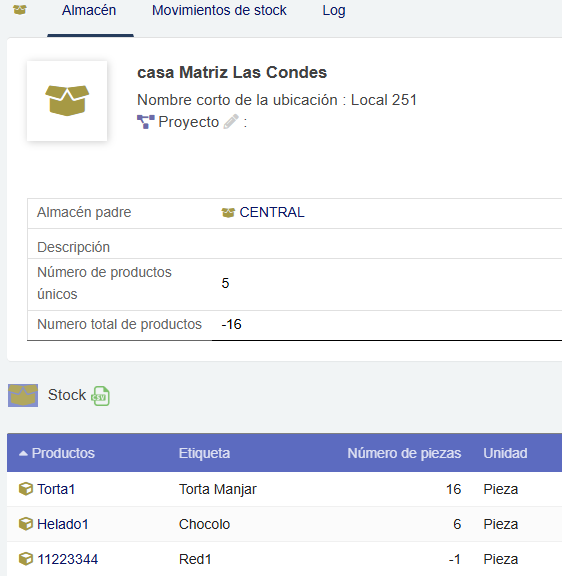Open product Helado1 link
This screenshot has width=562, height=576.
(63, 524)
